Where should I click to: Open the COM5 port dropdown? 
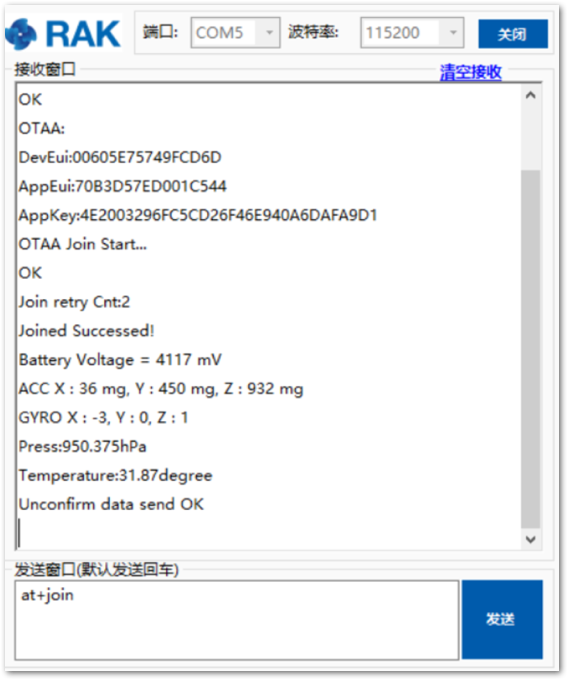click(x=269, y=33)
